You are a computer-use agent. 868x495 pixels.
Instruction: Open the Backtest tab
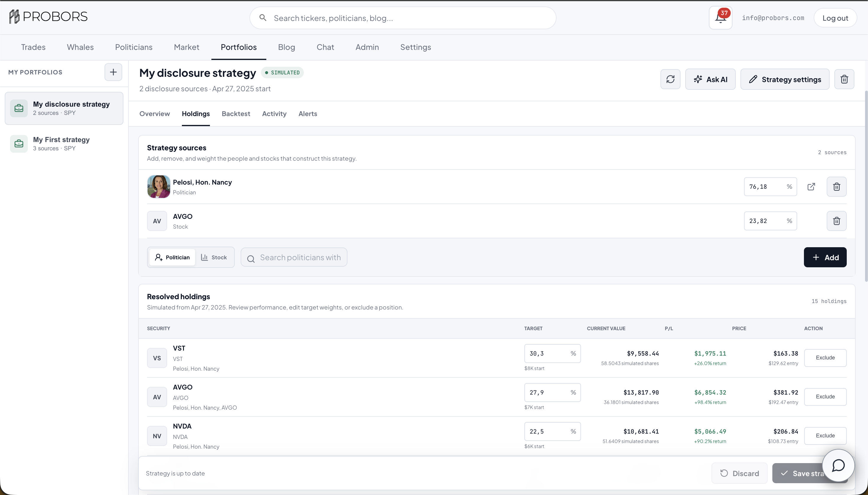click(x=236, y=114)
